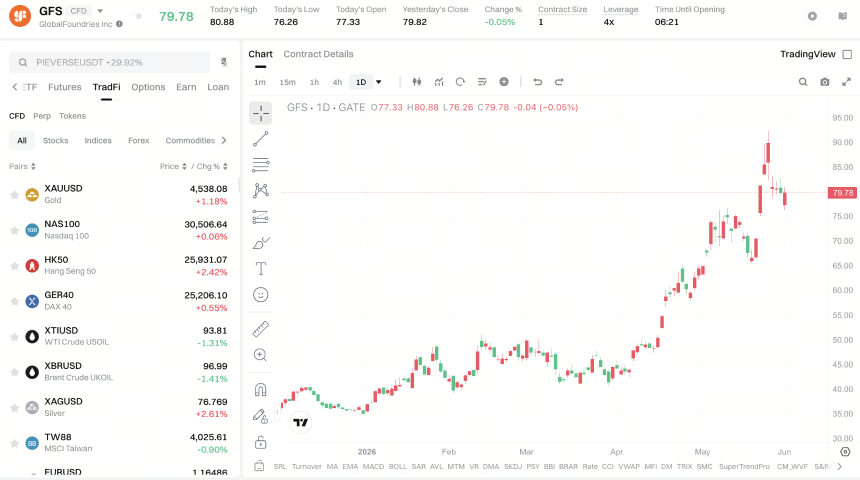Screen dimensions: 860x480
Task: Expand chart to fullscreen
Action: pyautogui.click(x=846, y=82)
